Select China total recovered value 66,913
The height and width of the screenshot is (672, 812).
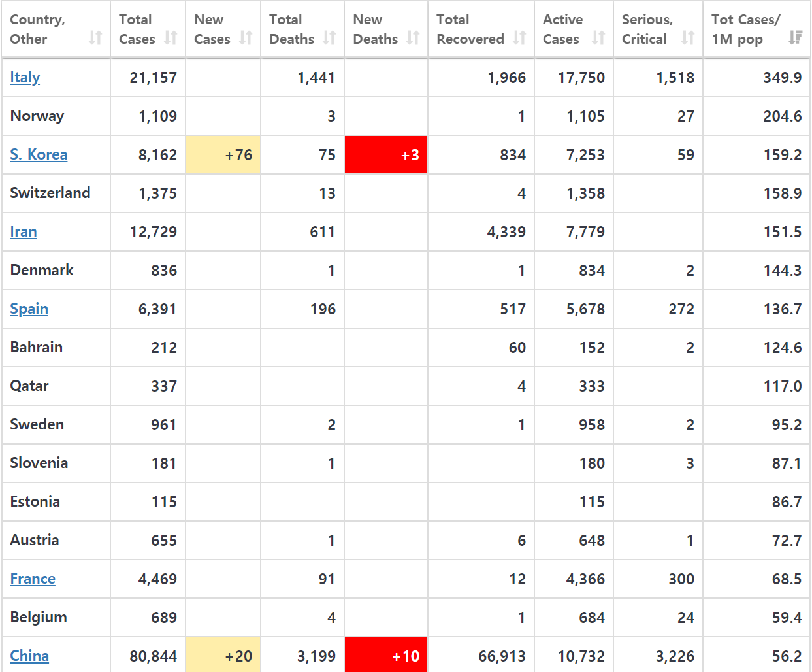[502, 656]
